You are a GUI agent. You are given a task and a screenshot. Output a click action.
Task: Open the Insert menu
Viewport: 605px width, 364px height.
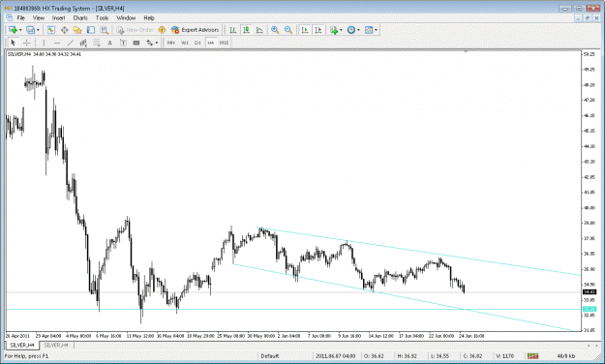tap(59, 17)
